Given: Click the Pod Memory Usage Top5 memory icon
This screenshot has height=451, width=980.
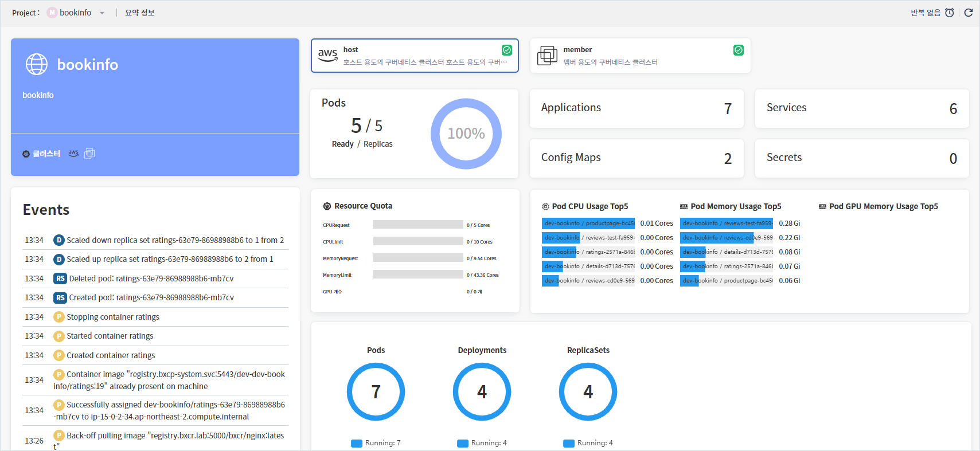Looking at the screenshot, I should 684,206.
